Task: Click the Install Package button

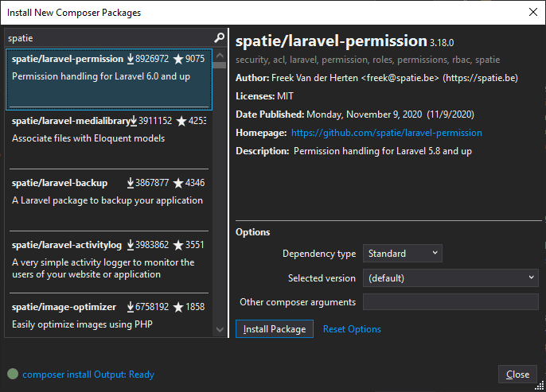Action: click(x=275, y=328)
